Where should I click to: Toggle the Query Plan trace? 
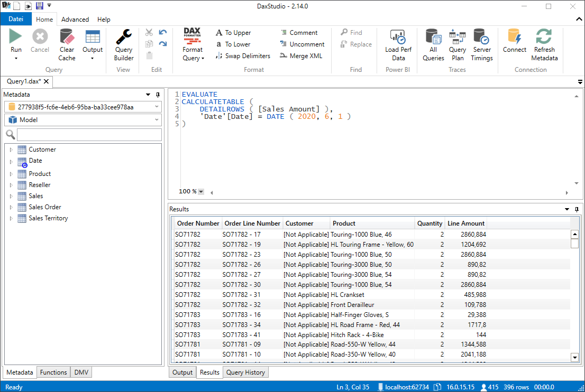point(458,45)
